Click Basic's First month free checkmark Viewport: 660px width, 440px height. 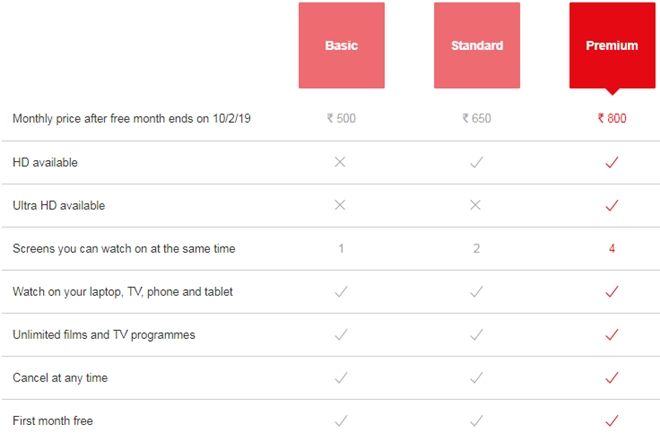(x=341, y=421)
